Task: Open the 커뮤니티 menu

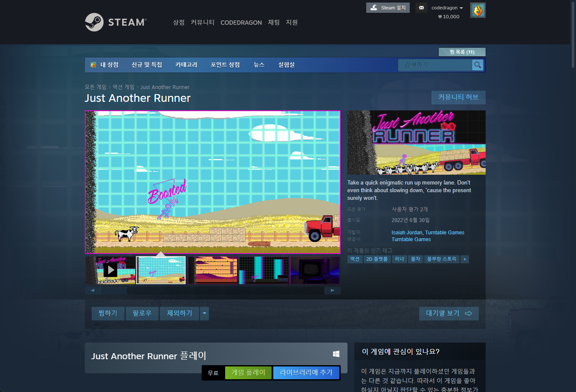Action: (x=203, y=22)
